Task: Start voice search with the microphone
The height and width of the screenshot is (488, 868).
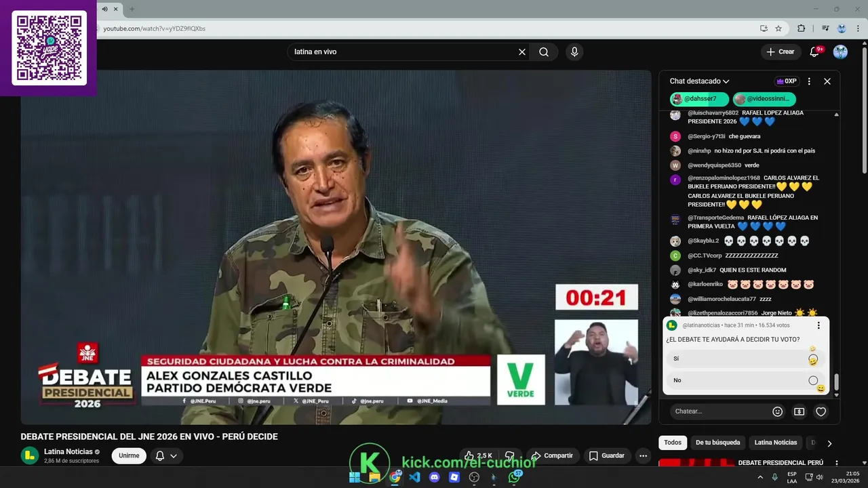Action: coord(574,52)
